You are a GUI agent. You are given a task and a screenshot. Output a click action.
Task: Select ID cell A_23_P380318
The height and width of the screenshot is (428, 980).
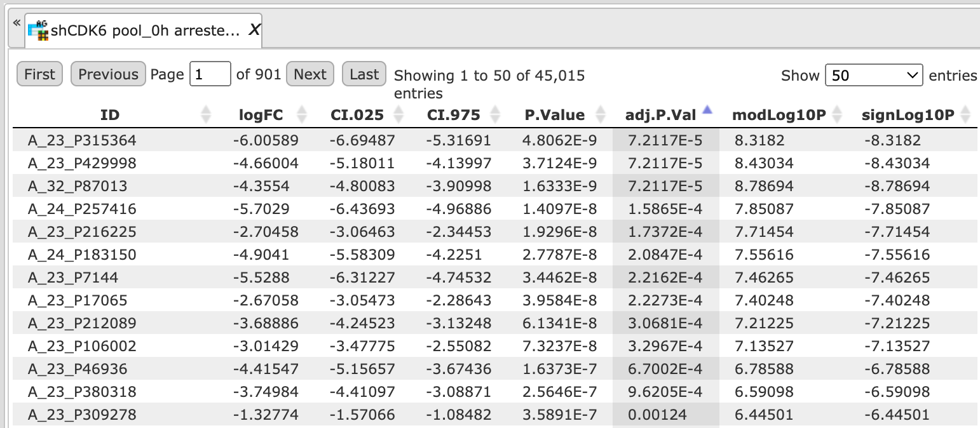click(x=82, y=392)
